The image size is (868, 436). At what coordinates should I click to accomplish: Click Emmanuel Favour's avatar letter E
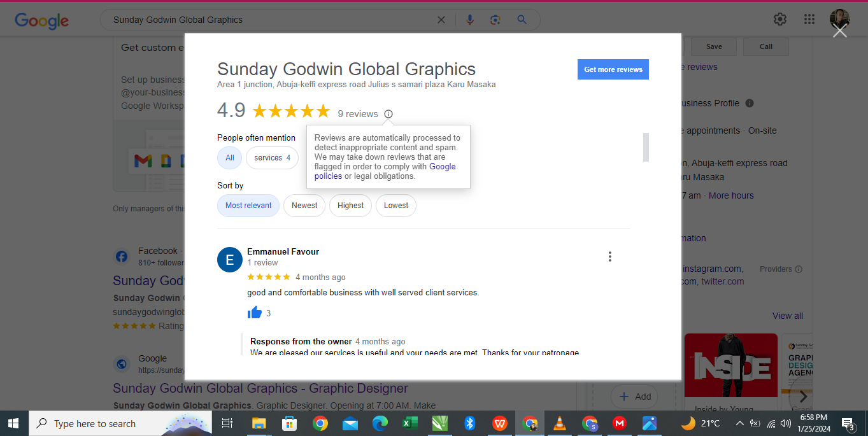click(x=230, y=260)
